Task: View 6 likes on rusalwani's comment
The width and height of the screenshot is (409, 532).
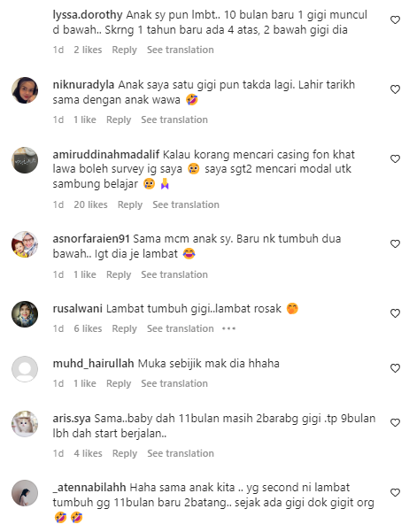Action: [88, 328]
